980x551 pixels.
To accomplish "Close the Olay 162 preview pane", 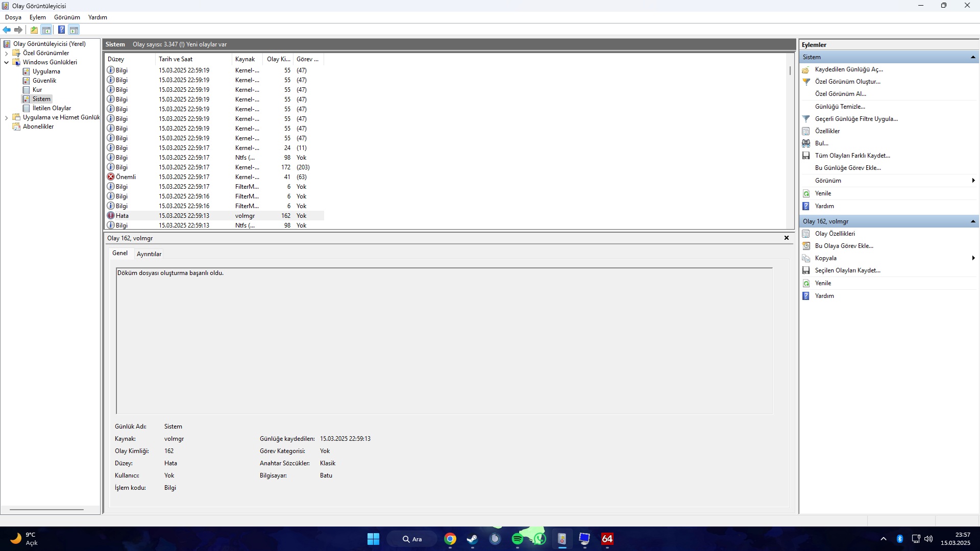I will click(x=787, y=238).
